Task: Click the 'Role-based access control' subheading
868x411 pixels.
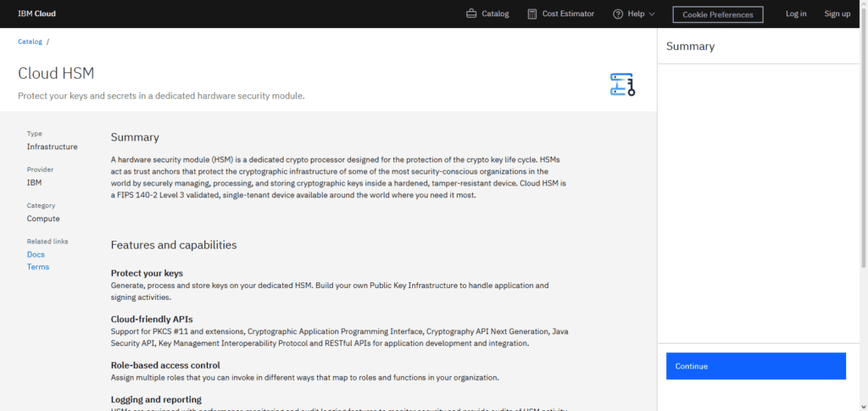Action: coord(165,365)
